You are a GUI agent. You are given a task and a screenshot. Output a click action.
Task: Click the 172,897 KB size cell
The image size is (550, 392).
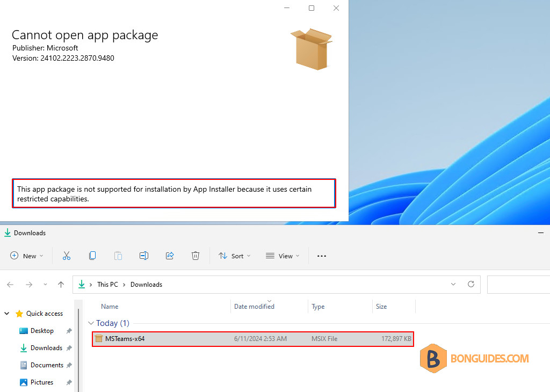click(396, 339)
